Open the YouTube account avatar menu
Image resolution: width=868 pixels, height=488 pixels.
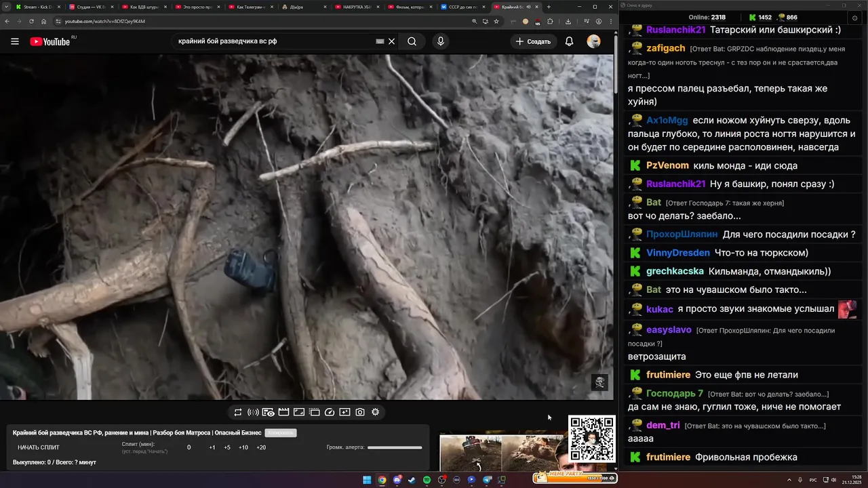[x=593, y=41]
